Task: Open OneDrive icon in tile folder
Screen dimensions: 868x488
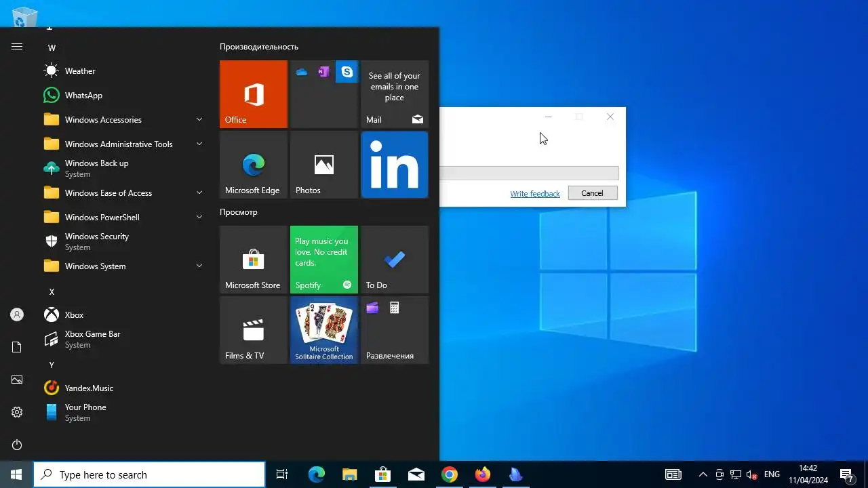Action: tap(302, 72)
